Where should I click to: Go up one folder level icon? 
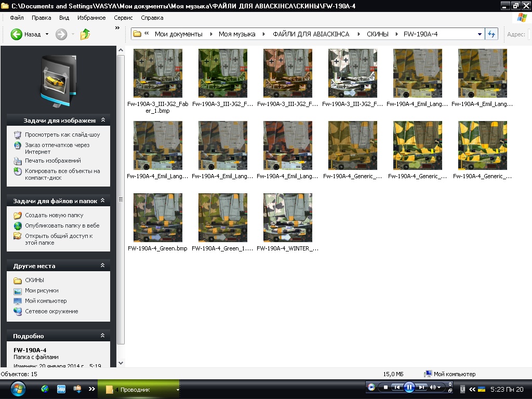point(85,34)
